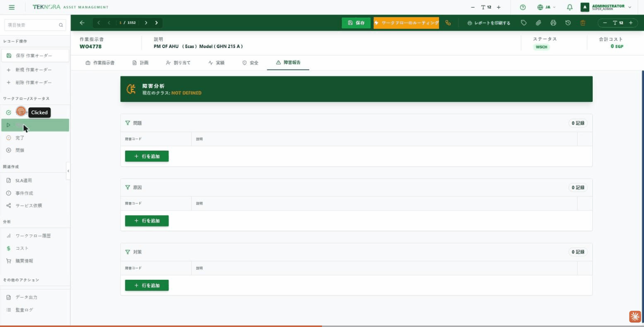Viewport: 644px width, 327px height.
Task: Click レポートを印刷する button
Action: [489, 23]
